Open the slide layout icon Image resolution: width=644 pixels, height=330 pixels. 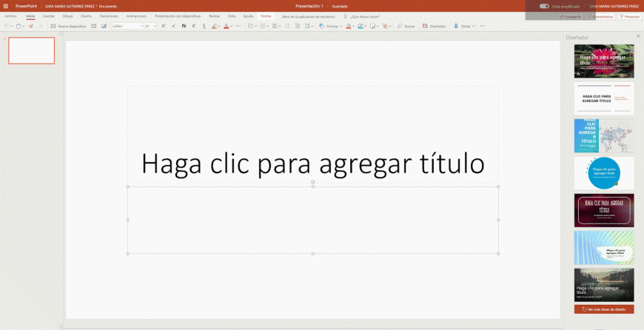click(94, 27)
